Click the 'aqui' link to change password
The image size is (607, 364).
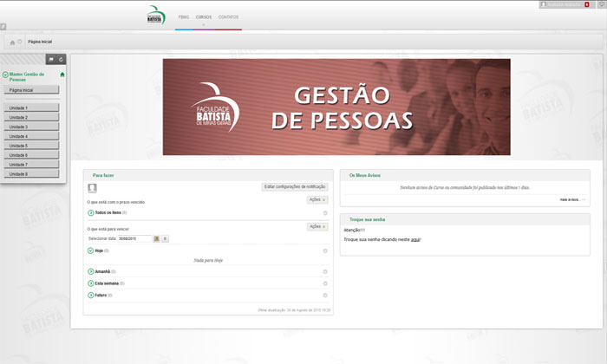tap(414, 238)
